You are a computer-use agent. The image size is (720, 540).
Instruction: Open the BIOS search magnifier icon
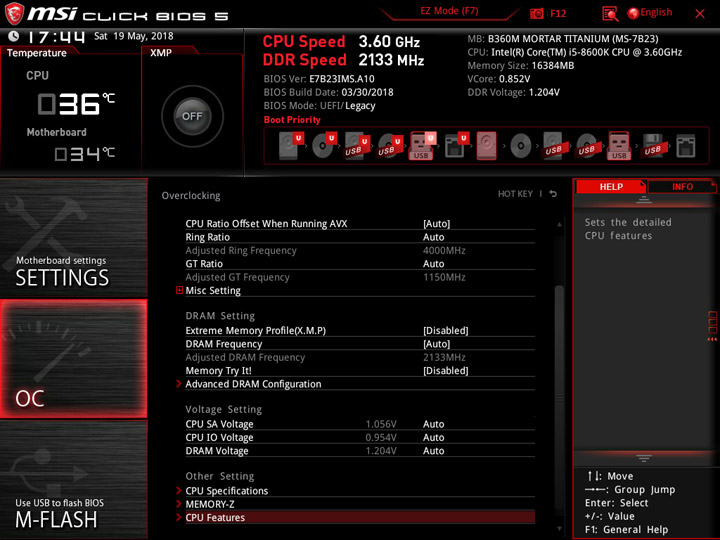click(x=610, y=14)
